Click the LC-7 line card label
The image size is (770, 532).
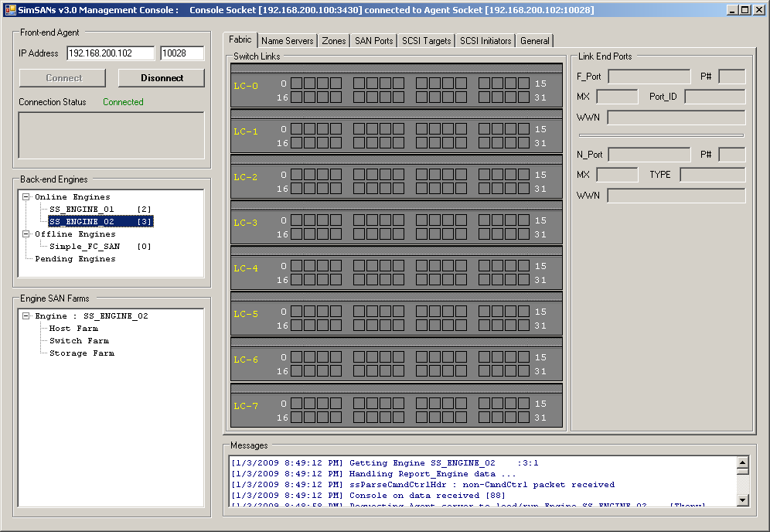(x=246, y=406)
